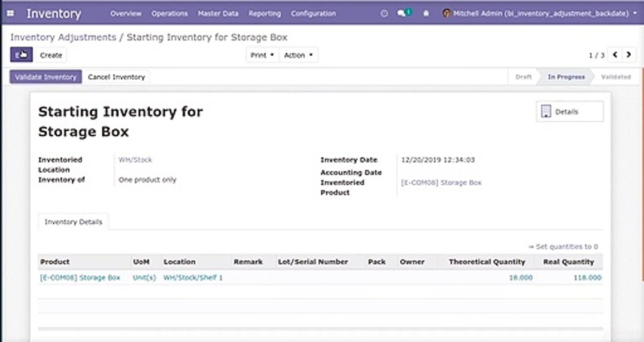Click the 118.000 real quantity value

click(x=587, y=277)
